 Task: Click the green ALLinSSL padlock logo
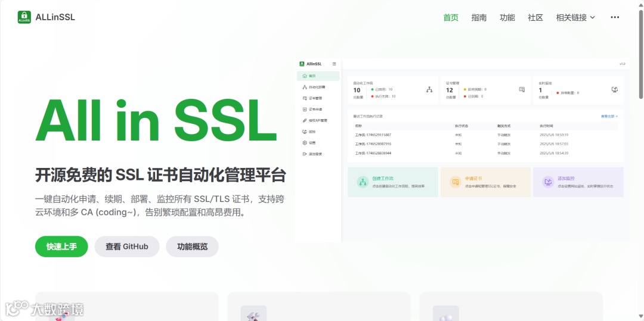[24, 17]
